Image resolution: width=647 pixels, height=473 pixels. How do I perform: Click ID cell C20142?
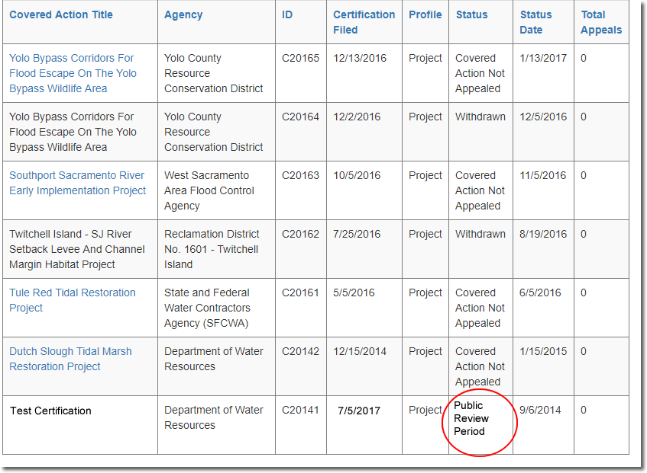pyautogui.click(x=300, y=351)
